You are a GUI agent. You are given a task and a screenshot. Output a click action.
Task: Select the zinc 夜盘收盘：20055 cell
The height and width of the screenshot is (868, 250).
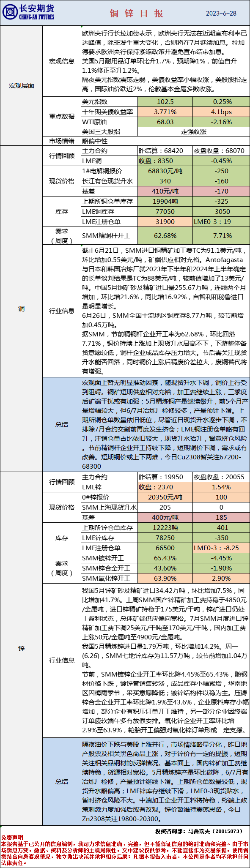click(x=221, y=477)
